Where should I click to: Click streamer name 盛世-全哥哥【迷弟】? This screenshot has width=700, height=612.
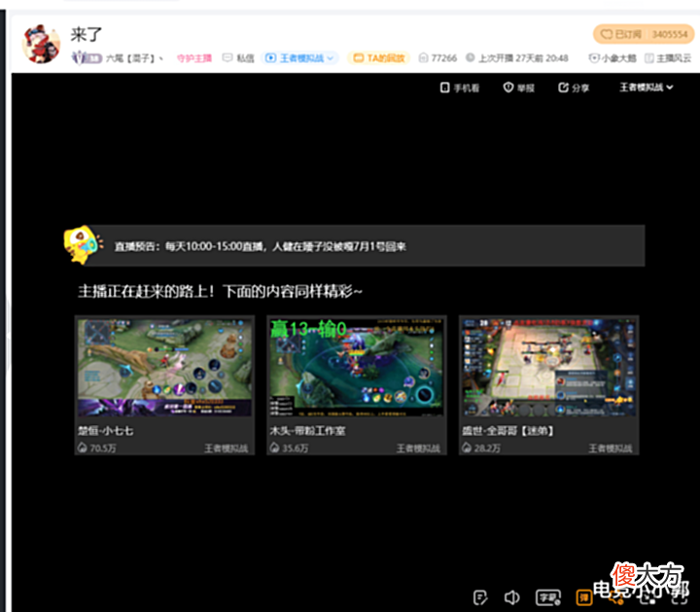507,431
